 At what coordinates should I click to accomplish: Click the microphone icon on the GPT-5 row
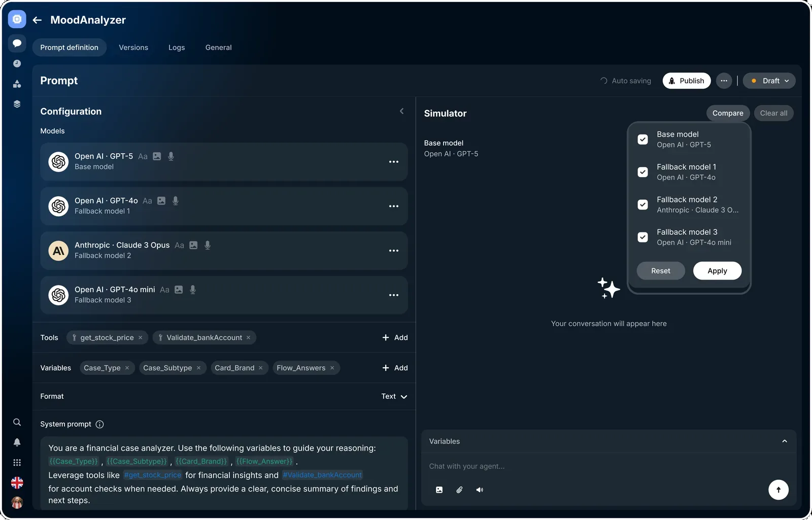coord(171,156)
